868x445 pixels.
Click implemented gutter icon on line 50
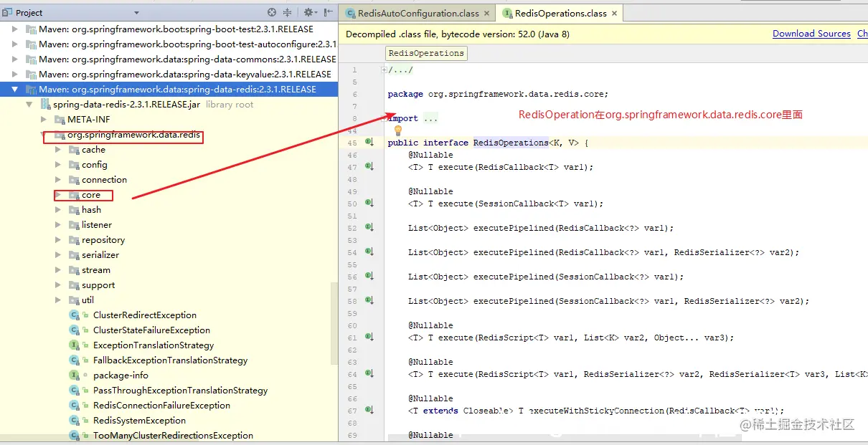tap(369, 203)
